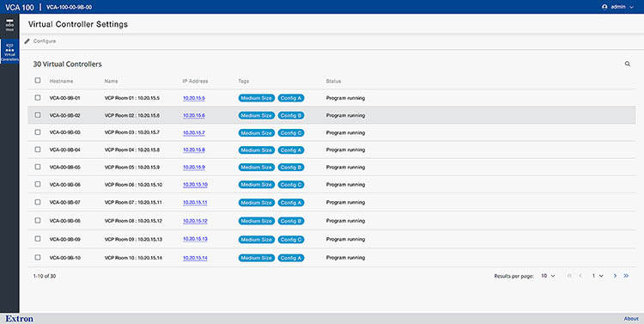Jump to last page double arrow
This screenshot has height=324, width=644.
[x=626, y=276]
